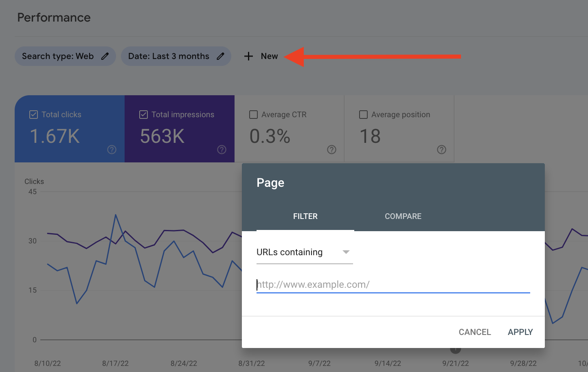This screenshot has width=588, height=372.
Task: Open help icon on Total clicks card
Action: pyautogui.click(x=112, y=150)
